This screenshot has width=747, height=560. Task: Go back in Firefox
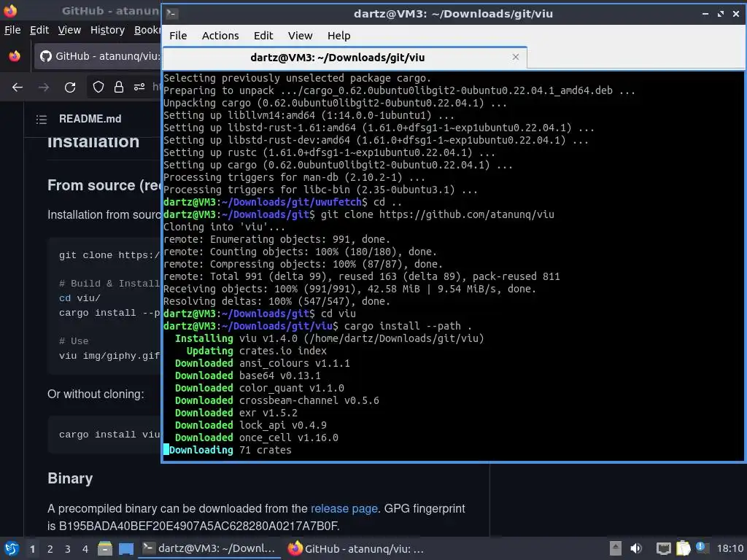tap(18, 87)
